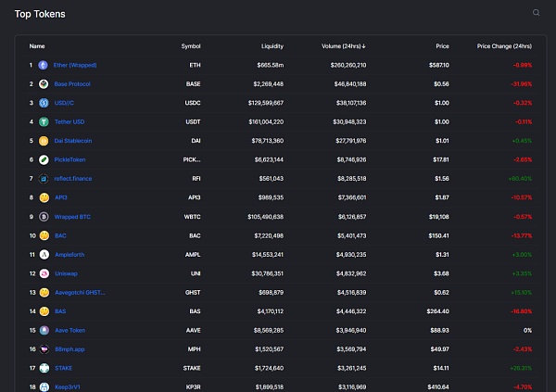
Task: Open the BAS token link
Action: 60,311
